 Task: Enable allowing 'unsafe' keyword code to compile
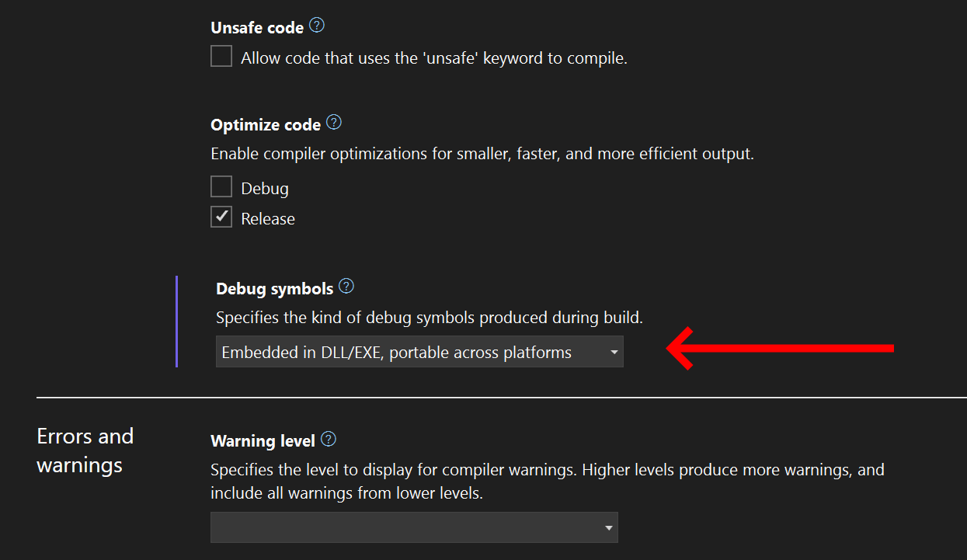(221, 55)
